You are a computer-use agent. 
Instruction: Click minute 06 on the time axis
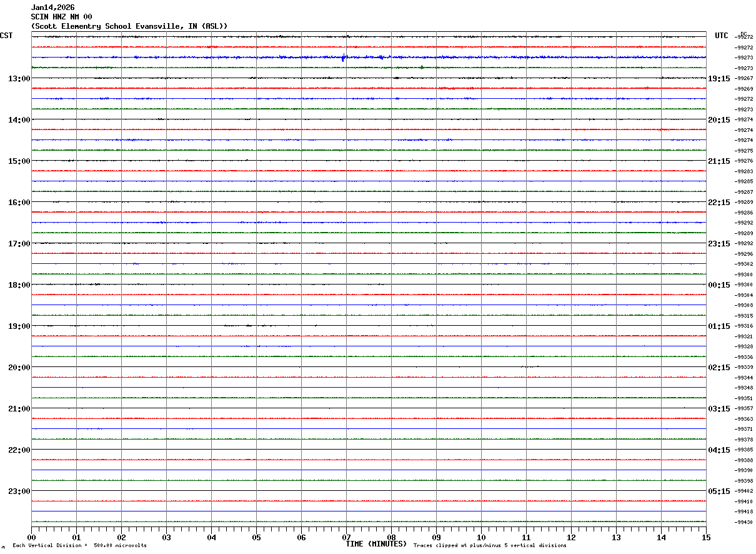pyautogui.click(x=301, y=537)
